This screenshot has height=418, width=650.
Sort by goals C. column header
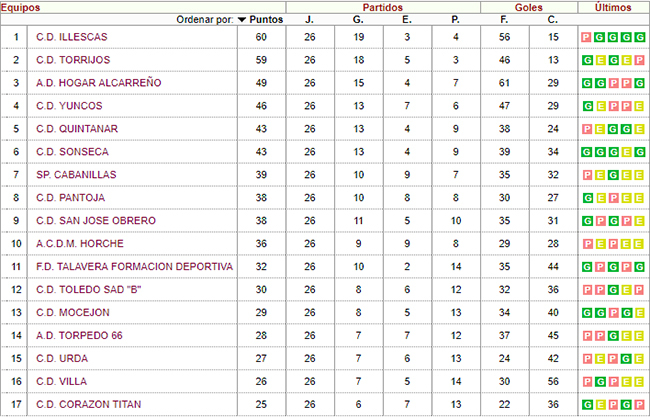pyautogui.click(x=553, y=19)
